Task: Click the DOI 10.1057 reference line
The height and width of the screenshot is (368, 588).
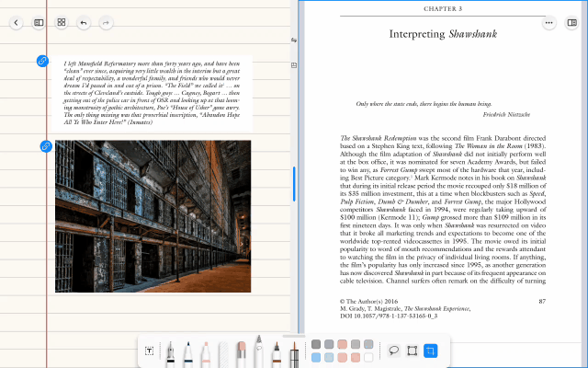Action: click(x=389, y=316)
